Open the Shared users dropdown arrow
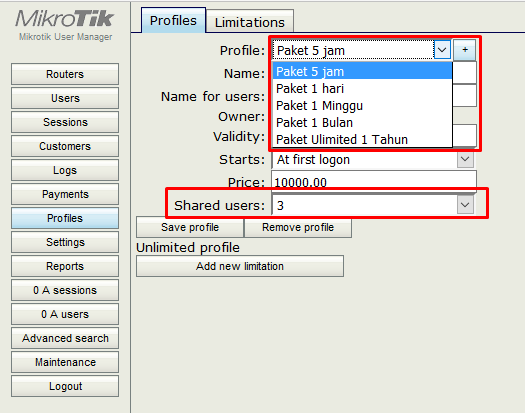The image size is (525, 413). tap(465, 205)
